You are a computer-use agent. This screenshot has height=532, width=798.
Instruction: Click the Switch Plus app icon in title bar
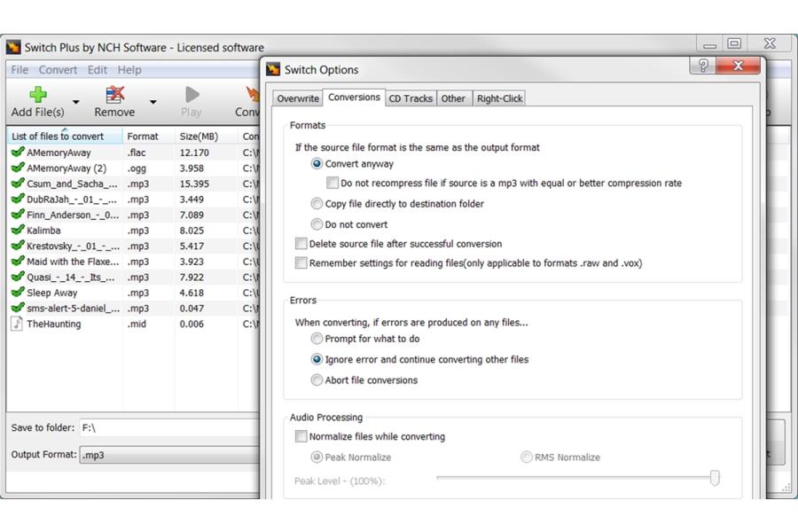[x=13, y=47]
